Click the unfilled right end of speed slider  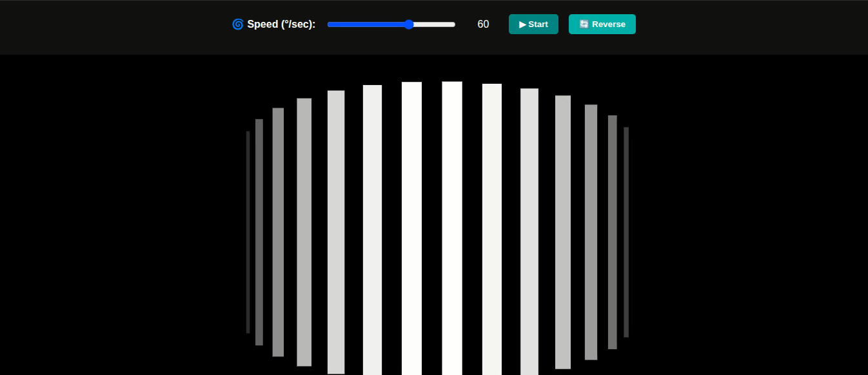[x=445, y=24]
